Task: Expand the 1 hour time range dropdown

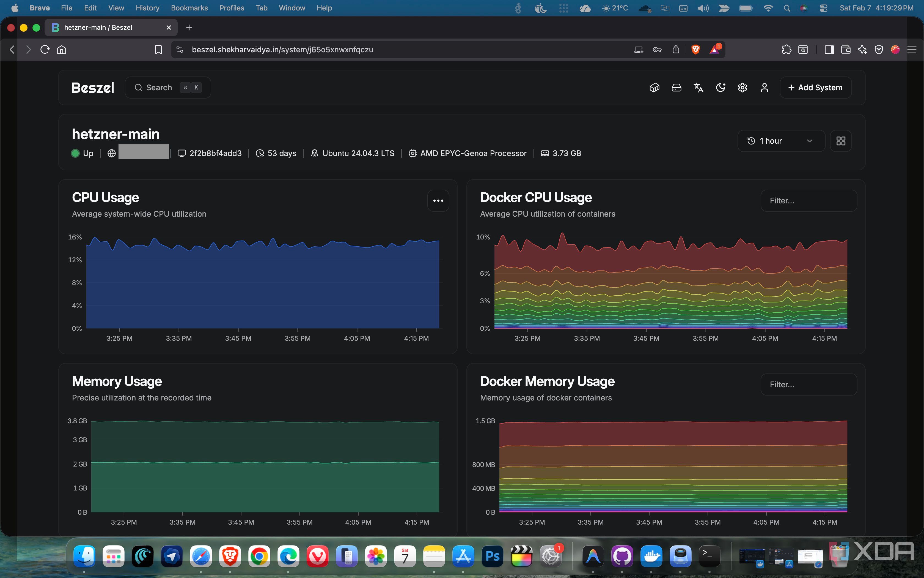Action: pyautogui.click(x=781, y=141)
